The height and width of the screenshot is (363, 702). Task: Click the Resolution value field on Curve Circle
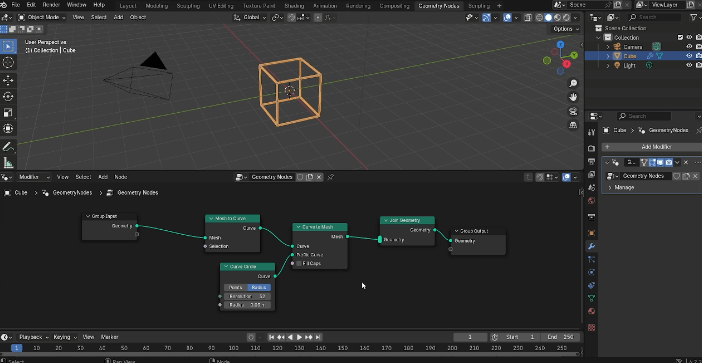pos(247,296)
